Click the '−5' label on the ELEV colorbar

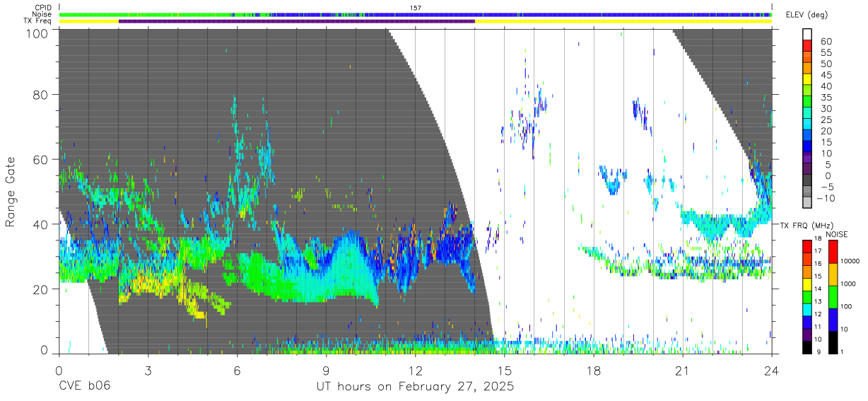[x=826, y=187]
